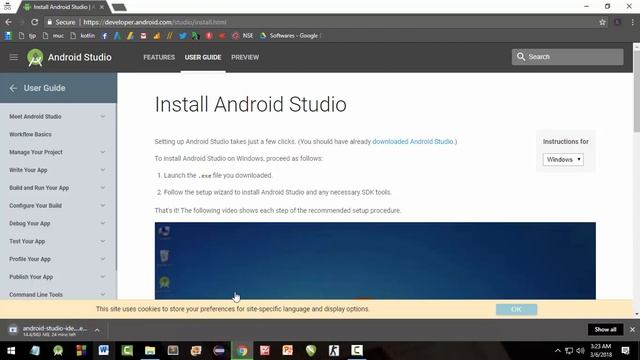Image resolution: width=640 pixels, height=360 pixels.
Task: Open Camtasia green C taskbar icon
Action: click(x=127, y=351)
